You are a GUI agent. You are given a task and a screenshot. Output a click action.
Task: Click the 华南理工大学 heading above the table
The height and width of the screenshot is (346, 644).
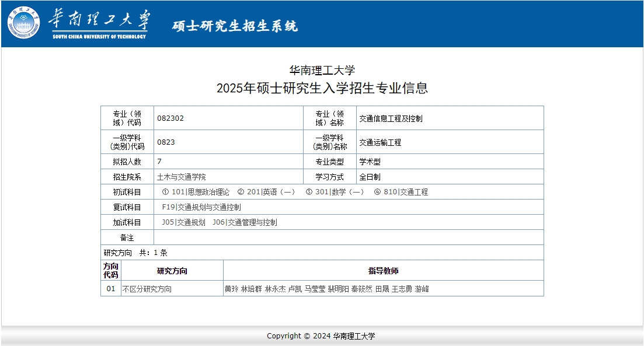[322, 70]
